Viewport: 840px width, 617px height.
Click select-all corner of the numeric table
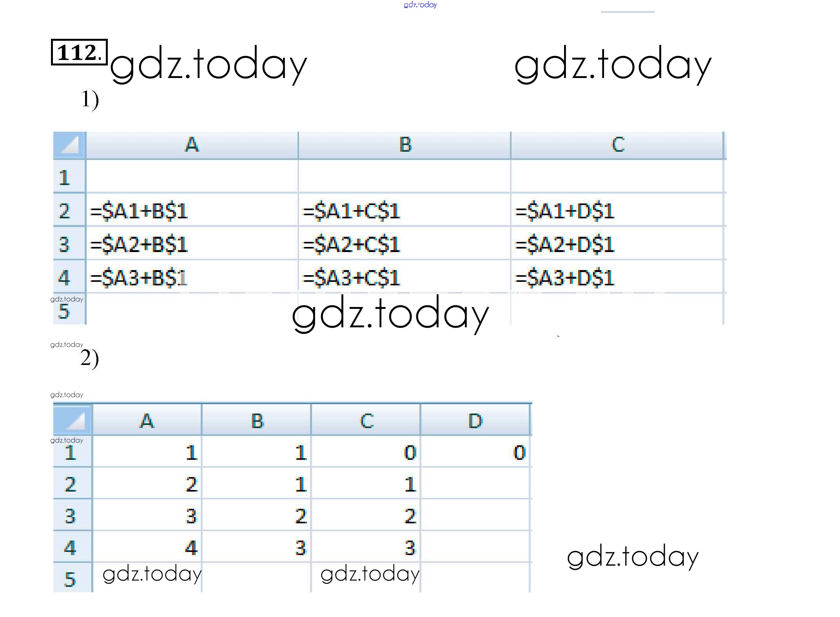[x=73, y=420]
